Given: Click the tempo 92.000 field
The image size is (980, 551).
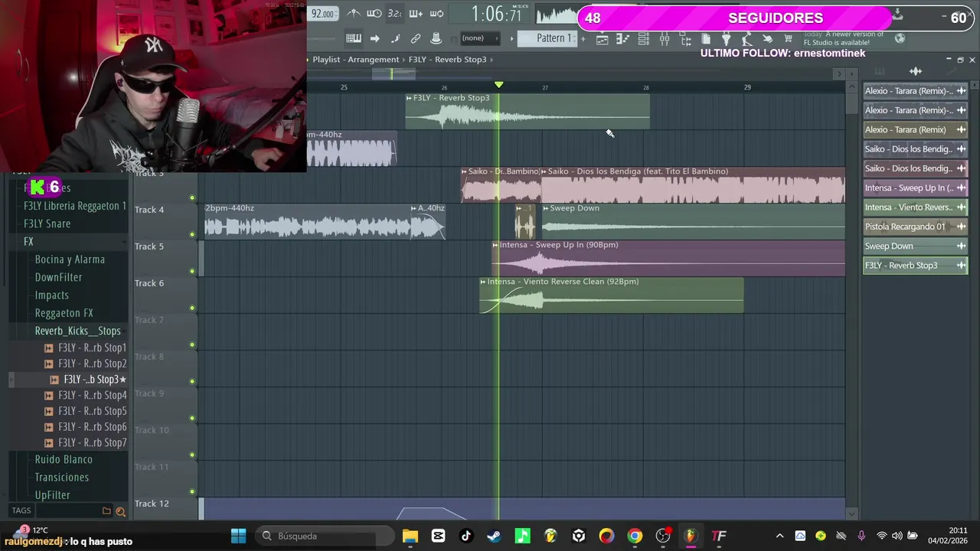Looking at the screenshot, I should [x=322, y=14].
